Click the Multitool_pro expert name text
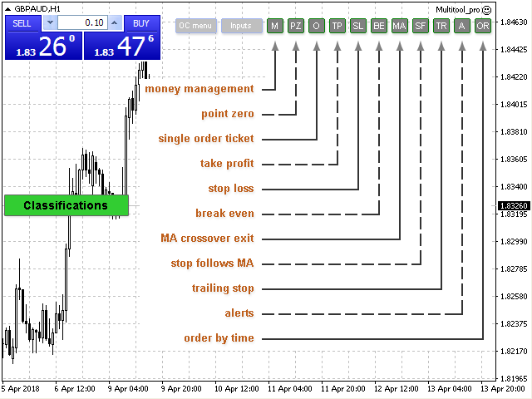532x399 pixels. [x=458, y=10]
